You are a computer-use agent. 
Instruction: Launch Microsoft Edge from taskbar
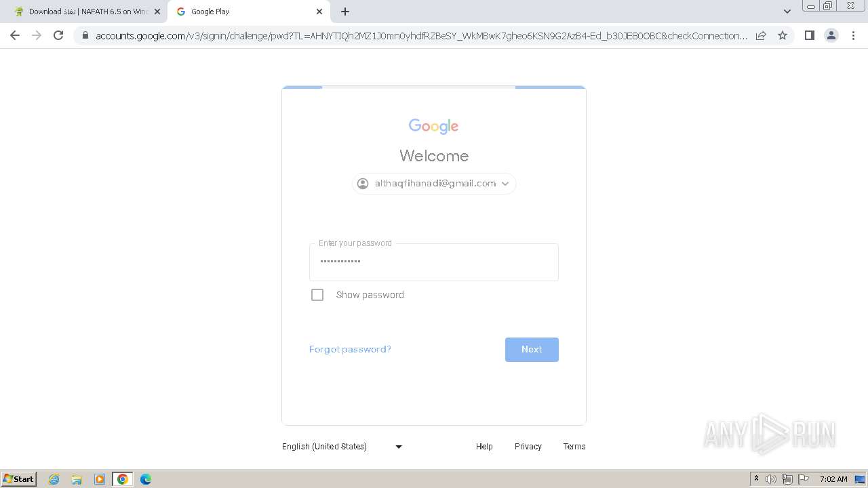tap(146, 479)
